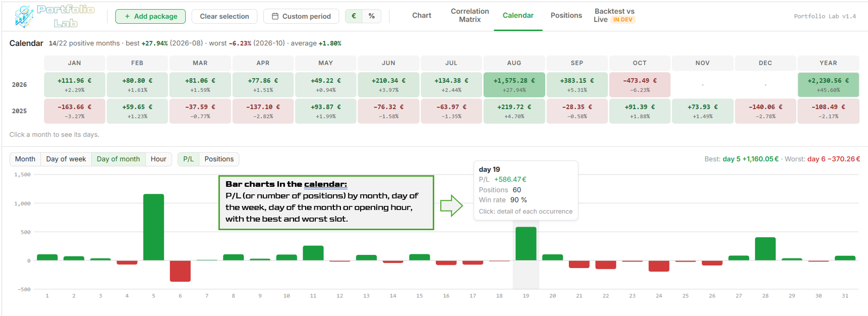Click Portfolio Lab v1.4 version text
Screen dimensions: 868x316
(825, 16)
